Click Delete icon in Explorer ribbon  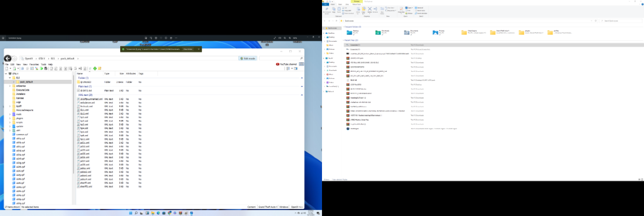click(x=369, y=10)
